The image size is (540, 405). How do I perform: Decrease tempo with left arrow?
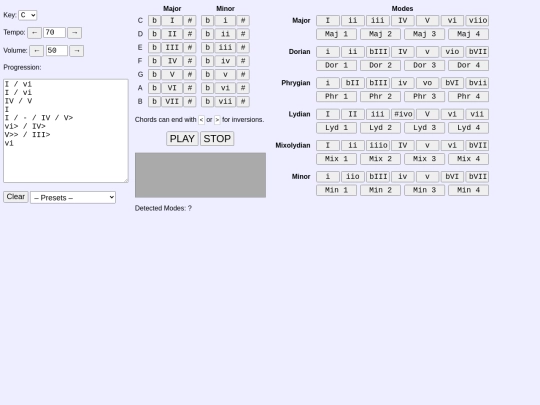pos(34,33)
